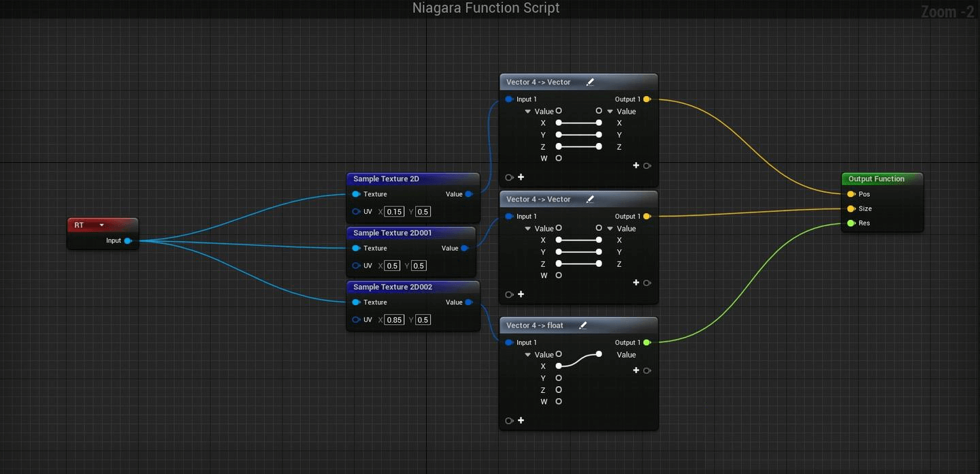Click input X socket in Vector 4 -> float
Viewport: 980px width, 474px height.
pyautogui.click(x=559, y=366)
